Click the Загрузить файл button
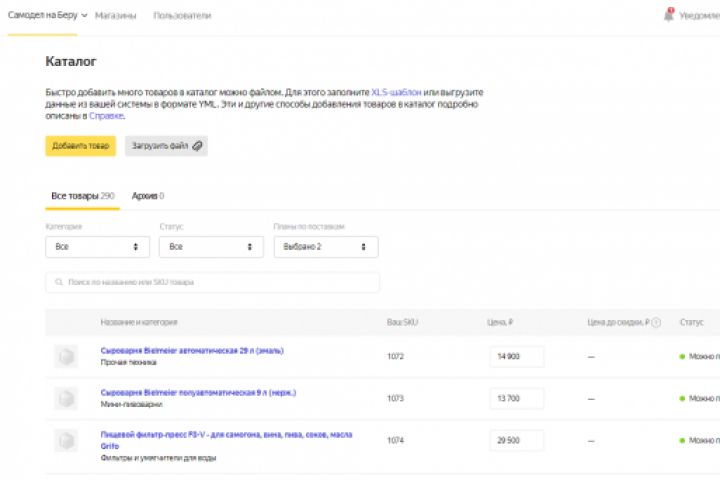Image resolution: width=720 pixels, height=480 pixels. tap(166, 146)
